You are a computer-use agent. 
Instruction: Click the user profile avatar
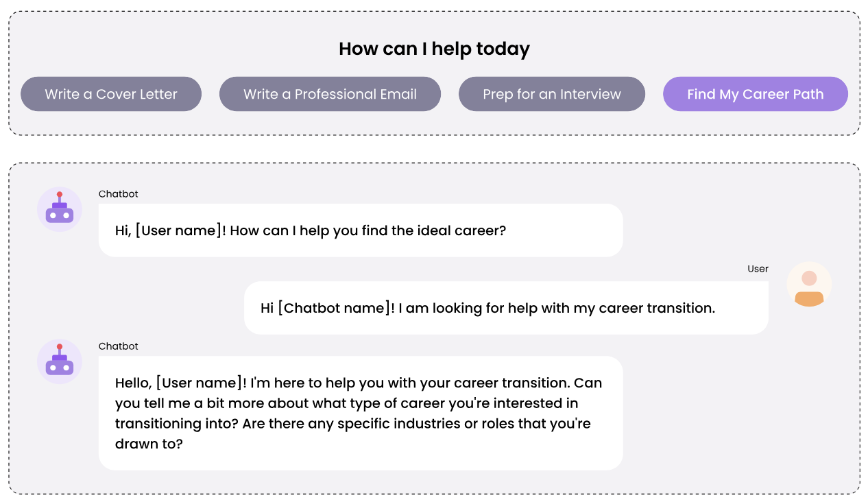809,284
